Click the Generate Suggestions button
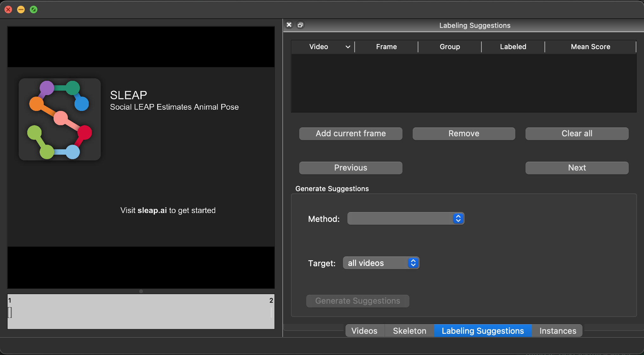 pyautogui.click(x=357, y=301)
